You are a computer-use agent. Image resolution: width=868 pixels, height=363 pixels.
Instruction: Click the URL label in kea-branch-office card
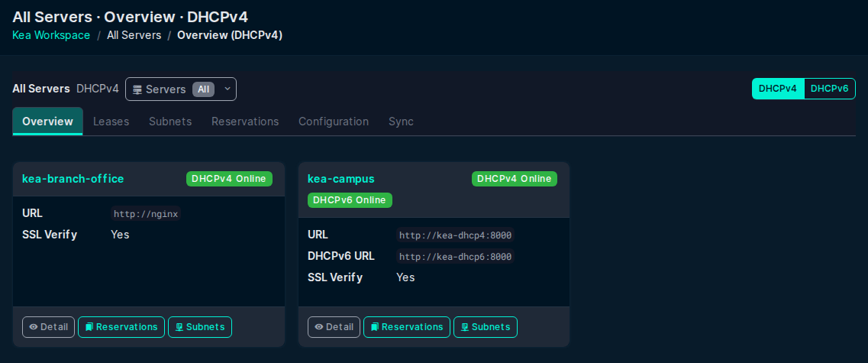[x=32, y=213]
